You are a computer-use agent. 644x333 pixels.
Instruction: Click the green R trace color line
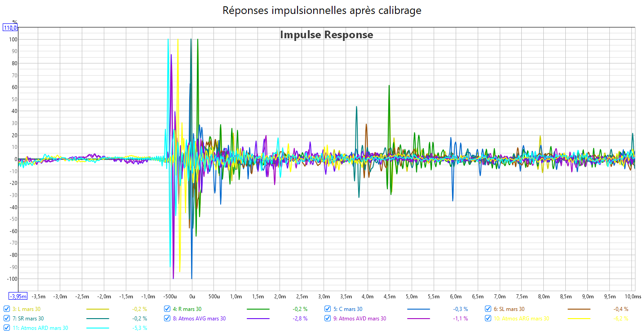click(x=258, y=309)
